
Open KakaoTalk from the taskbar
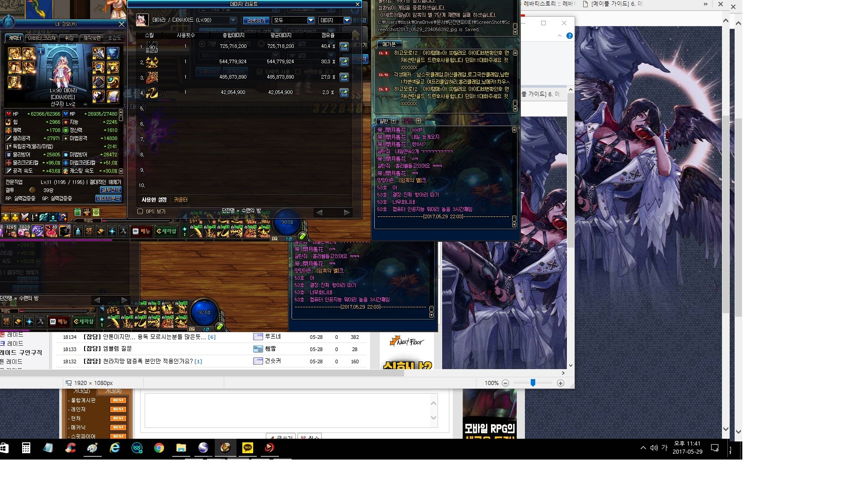click(248, 448)
